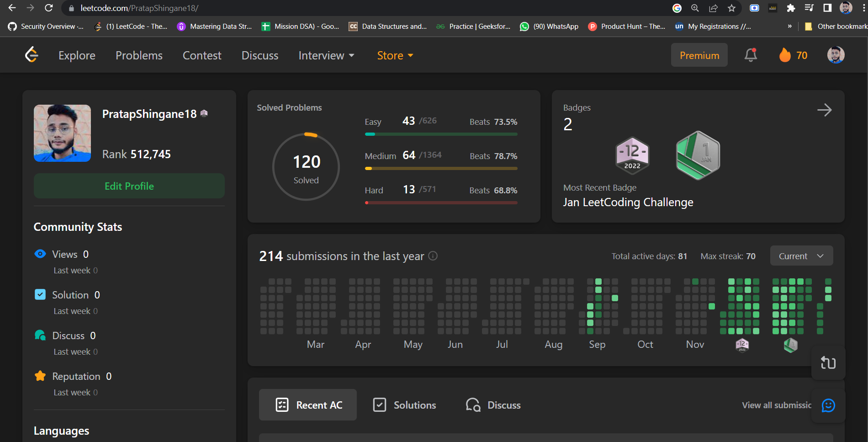Click the Edit Profile button
The width and height of the screenshot is (868, 442).
[x=129, y=186]
